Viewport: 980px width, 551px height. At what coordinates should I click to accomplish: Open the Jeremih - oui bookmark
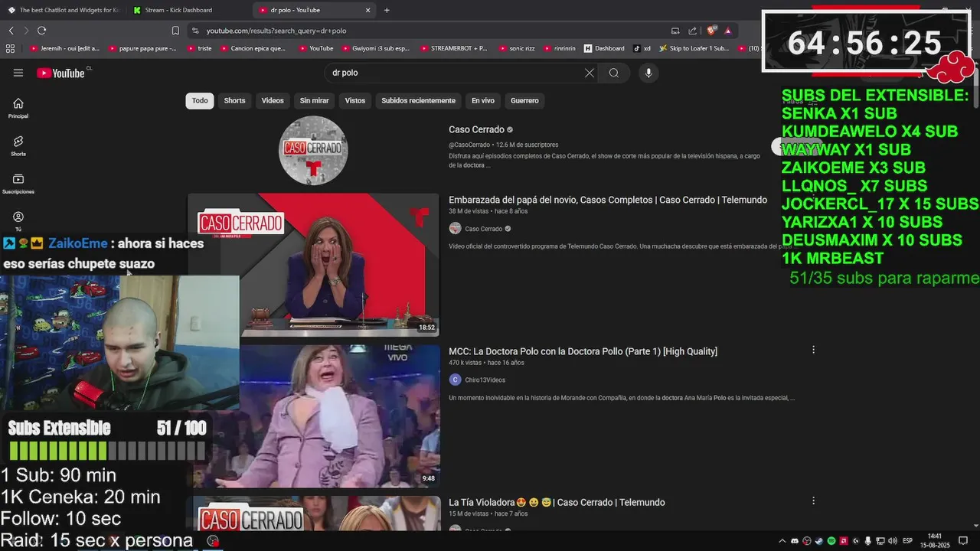[64, 48]
